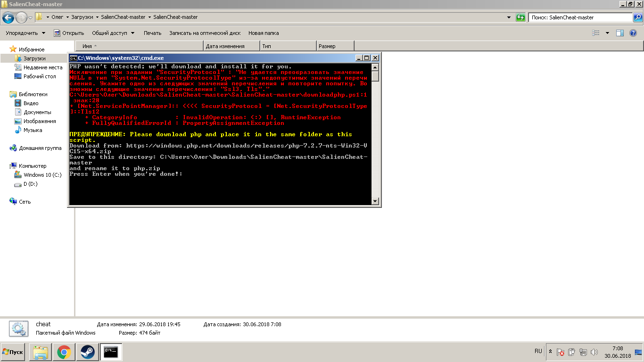644x362 pixels.
Task: Maximize the cmd.exe window
Action: [x=367, y=58]
